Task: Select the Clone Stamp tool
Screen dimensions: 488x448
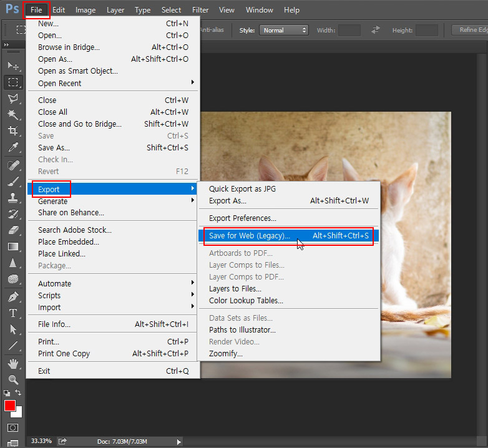Action: 12,198
